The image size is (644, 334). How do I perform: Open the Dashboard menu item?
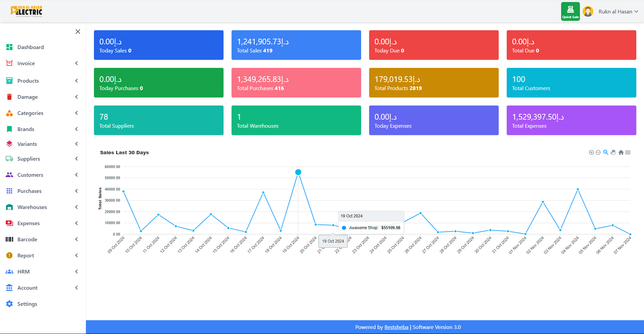click(31, 47)
